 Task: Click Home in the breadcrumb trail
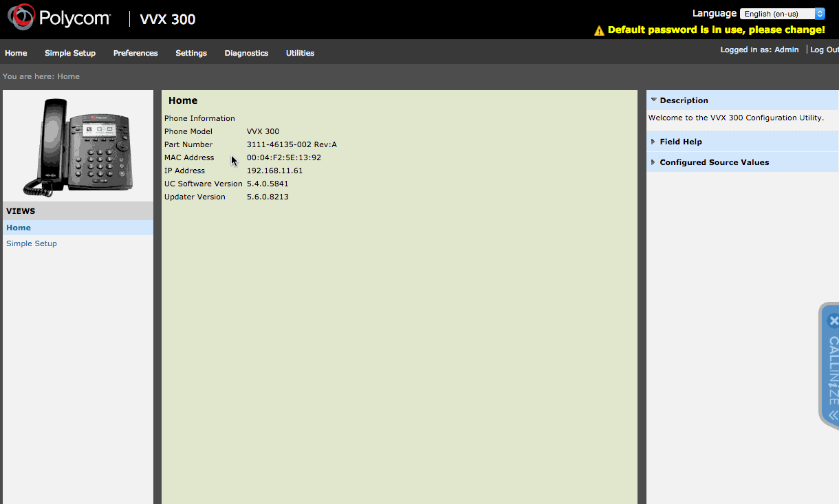[x=68, y=76]
